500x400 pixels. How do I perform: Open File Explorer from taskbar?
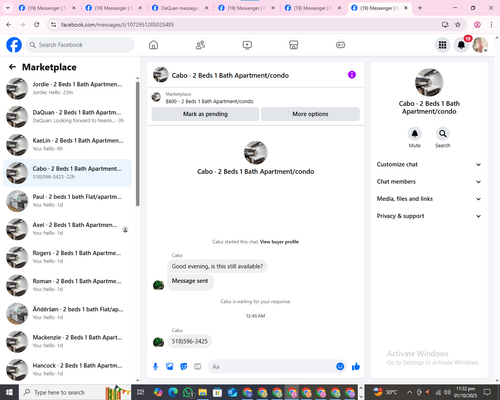[203, 392]
